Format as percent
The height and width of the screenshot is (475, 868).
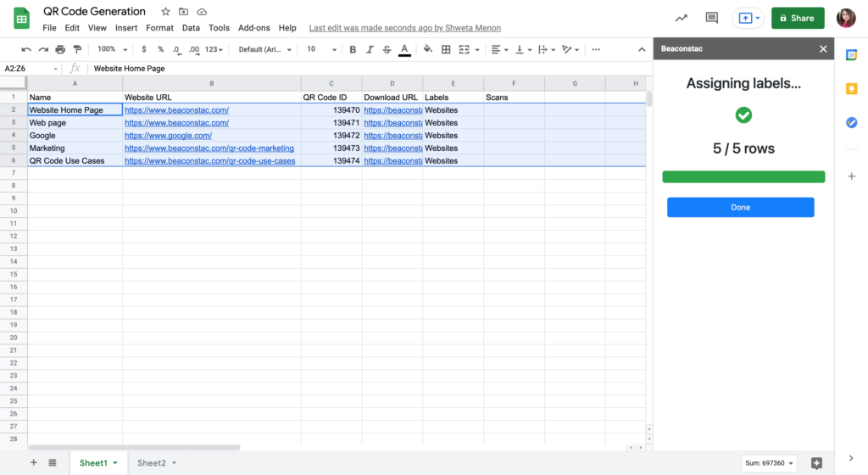160,49
